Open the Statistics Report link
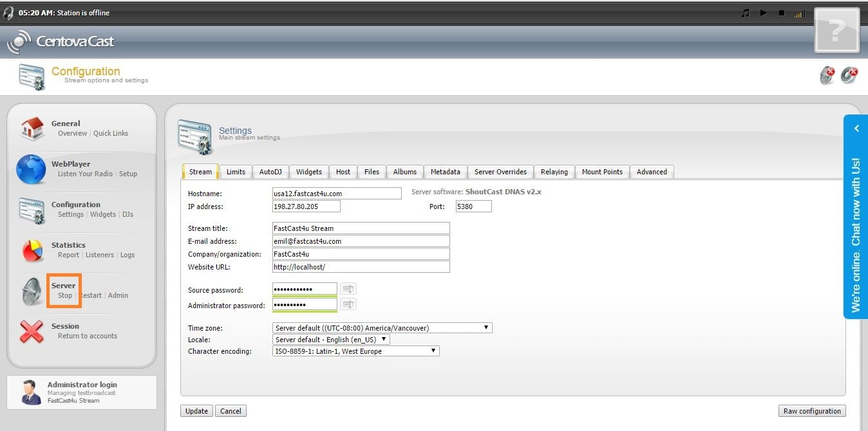 click(68, 255)
